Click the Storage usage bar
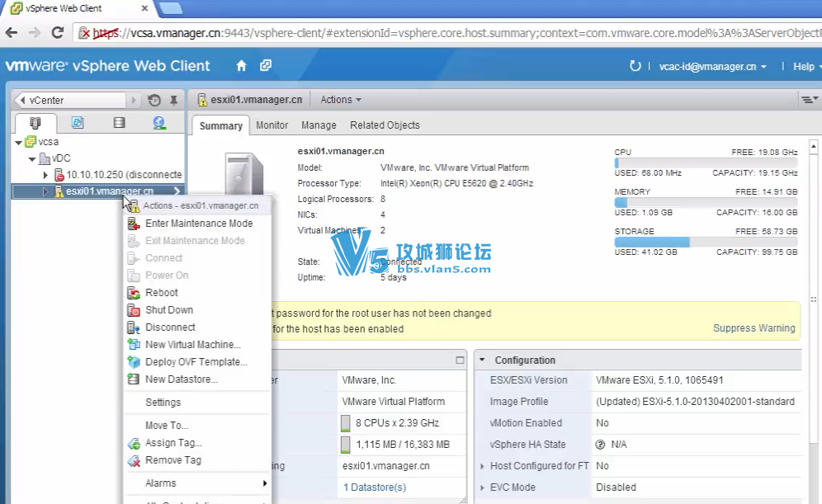Viewport: 822px width, 504px height. (x=706, y=242)
